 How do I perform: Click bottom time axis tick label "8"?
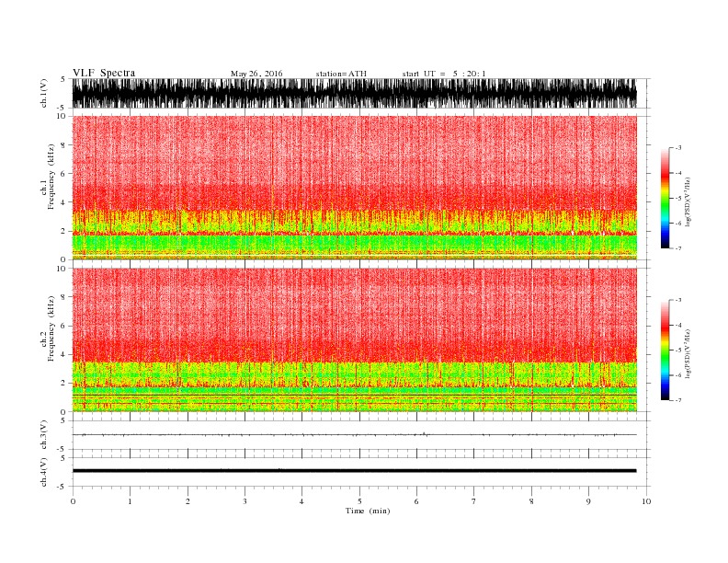coord(531,501)
